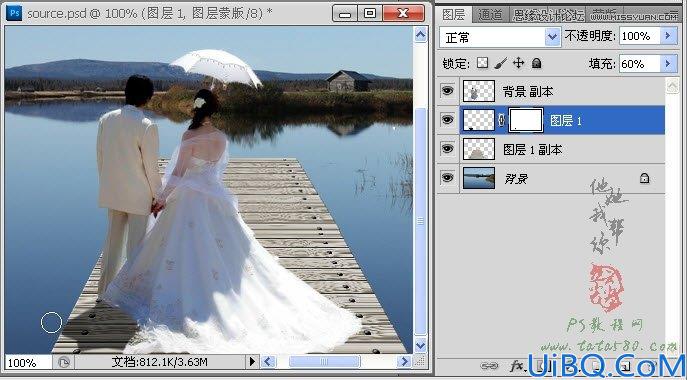Switch to the 图层 tab
687x380 pixels.
tap(453, 14)
